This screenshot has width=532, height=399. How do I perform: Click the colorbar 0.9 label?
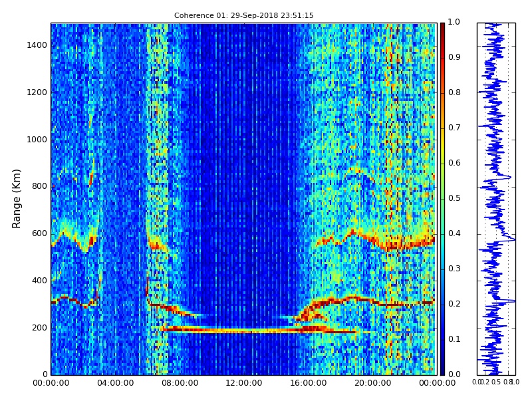454,57
